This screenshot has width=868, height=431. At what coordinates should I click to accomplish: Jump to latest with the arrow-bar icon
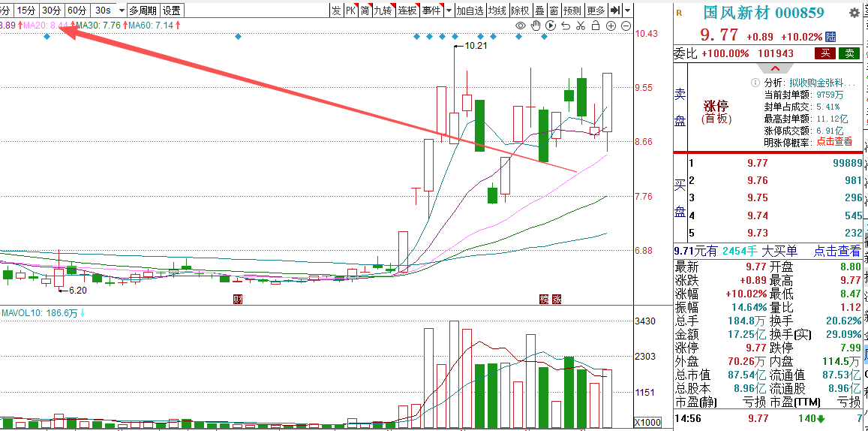(x=614, y=11)
